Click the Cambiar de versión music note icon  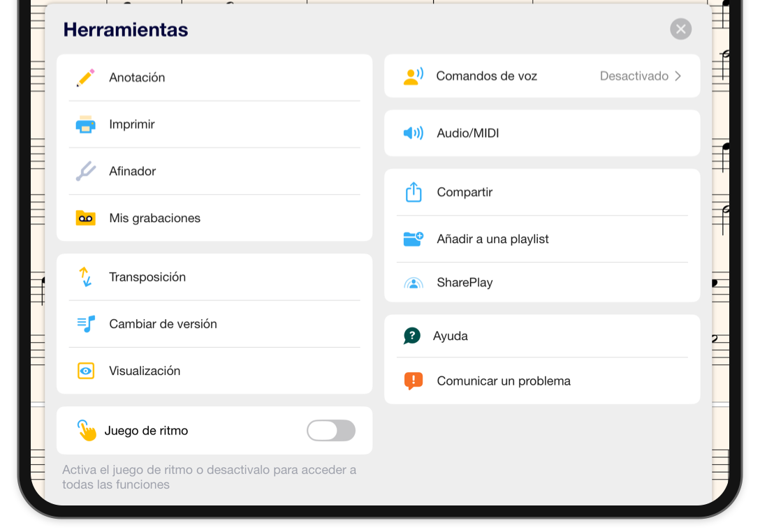click(x=86, y=324)
